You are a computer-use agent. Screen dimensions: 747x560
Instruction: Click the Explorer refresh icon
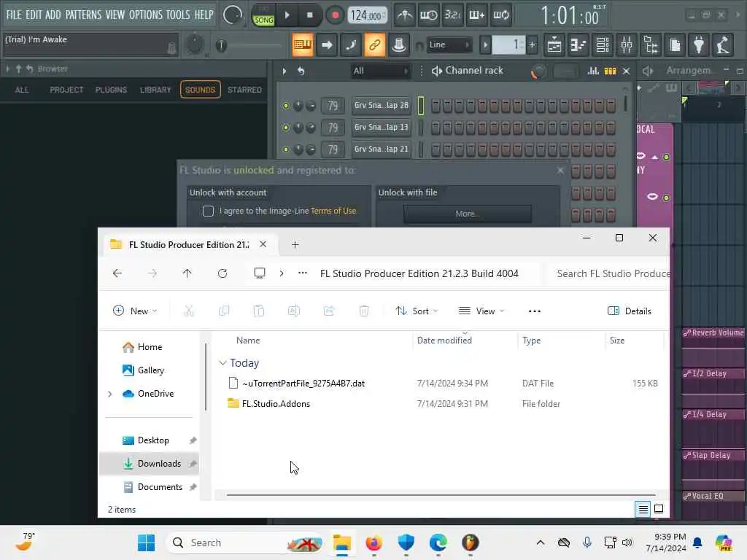pos(222,273)
